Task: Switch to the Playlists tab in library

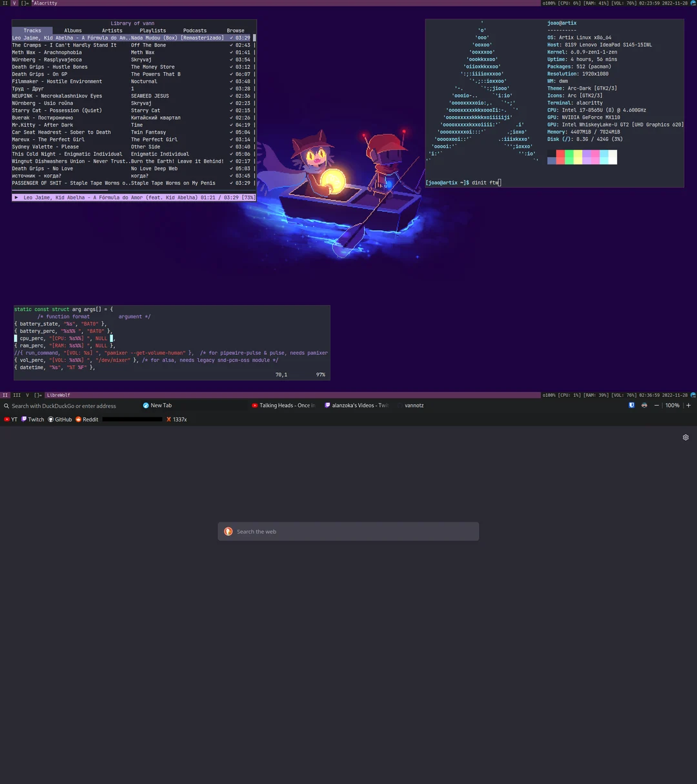Action: pos(153,30)
